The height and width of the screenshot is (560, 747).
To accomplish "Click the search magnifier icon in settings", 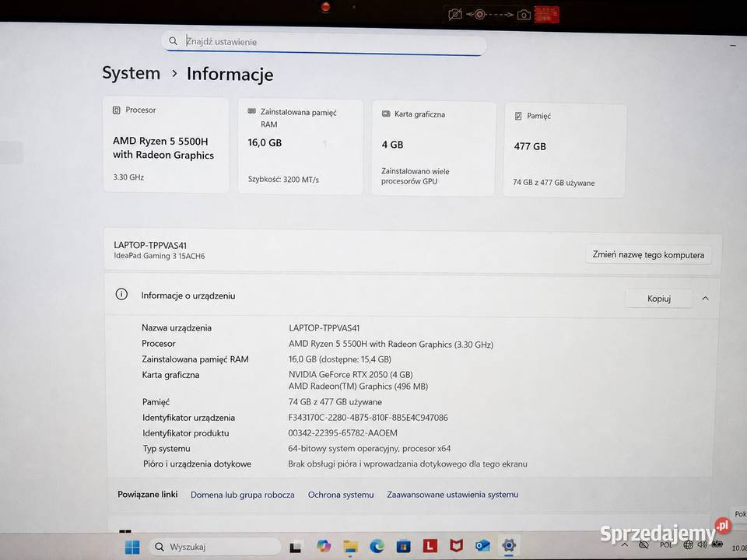I will (x=173, y=41).
